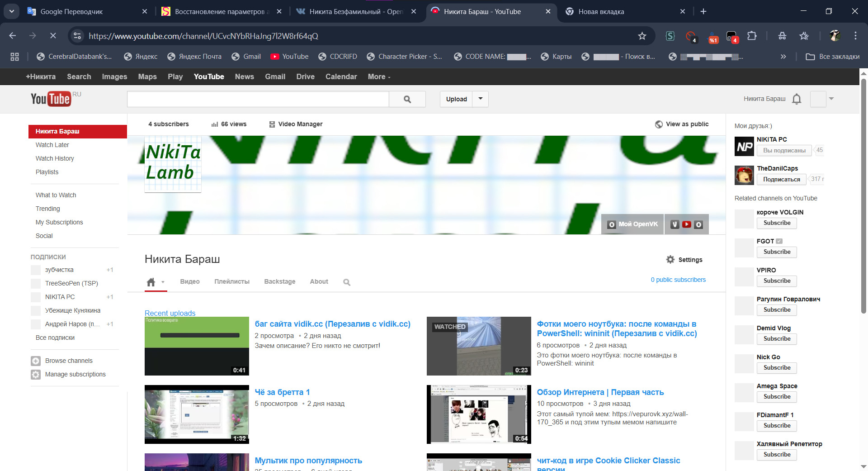The height and width of the screenshot is (471, 868).
Task: Click Browse channels plus icon
Action: (x=36, y=361)
